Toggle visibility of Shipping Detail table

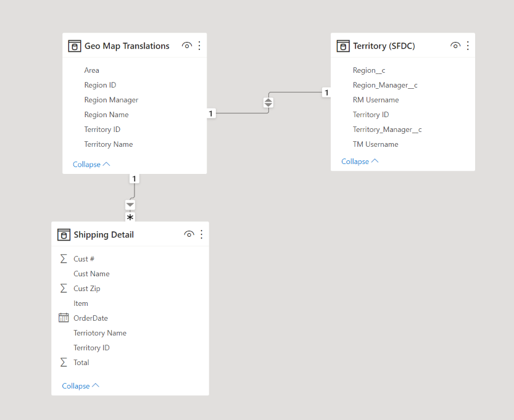[189, 234]
